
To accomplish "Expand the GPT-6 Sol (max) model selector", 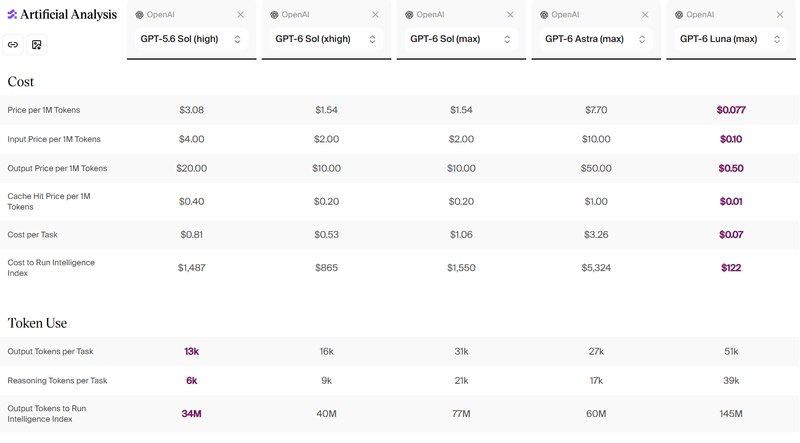I will pos(461,39).
